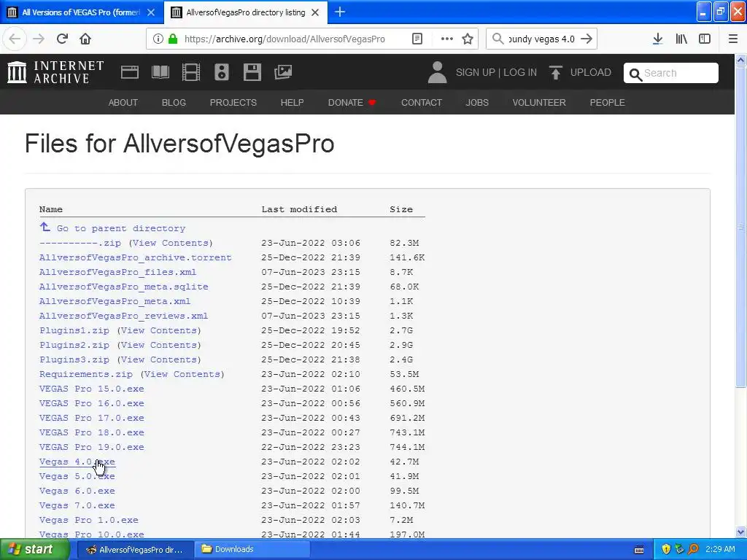Open the browser home page

(x=85, y=39)
